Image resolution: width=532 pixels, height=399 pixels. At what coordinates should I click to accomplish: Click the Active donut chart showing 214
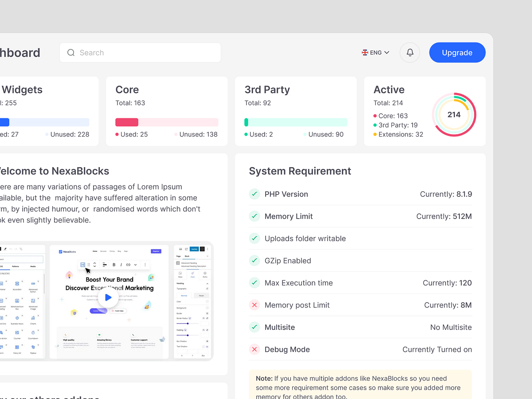[454, 115]
